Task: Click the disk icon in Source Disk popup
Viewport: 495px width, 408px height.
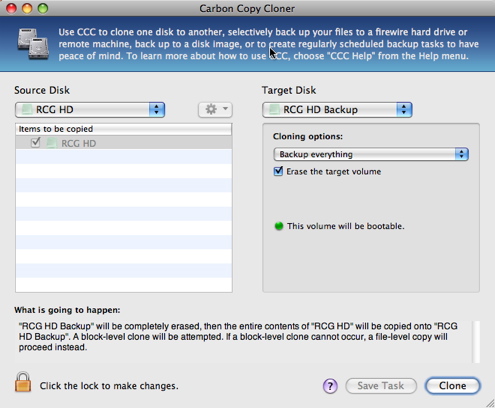Action: pos(27,110)
